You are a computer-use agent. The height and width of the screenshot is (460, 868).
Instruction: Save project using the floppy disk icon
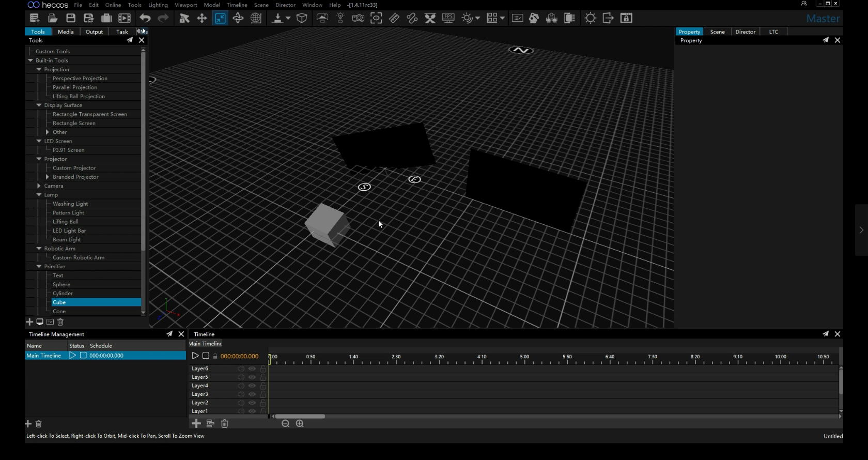pyautogui.click(x=71, y=18)
